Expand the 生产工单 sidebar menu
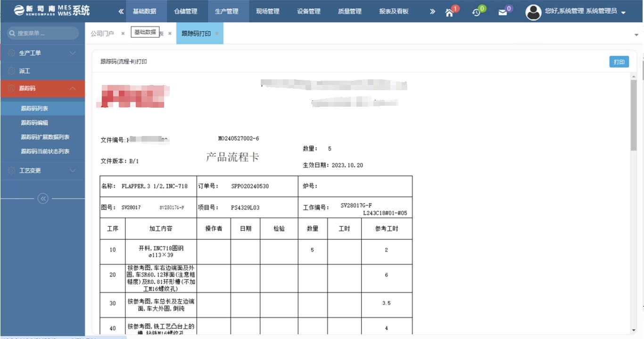The height and width of the screenshot is (339, 644). pyautogui.click(x=73, y=53)
